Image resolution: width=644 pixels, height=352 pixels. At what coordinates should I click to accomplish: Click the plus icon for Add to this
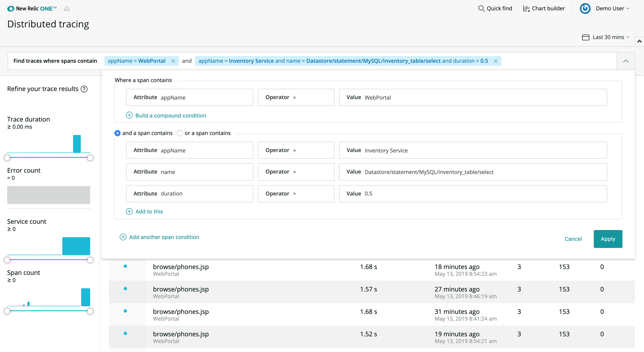coord(129,211)
